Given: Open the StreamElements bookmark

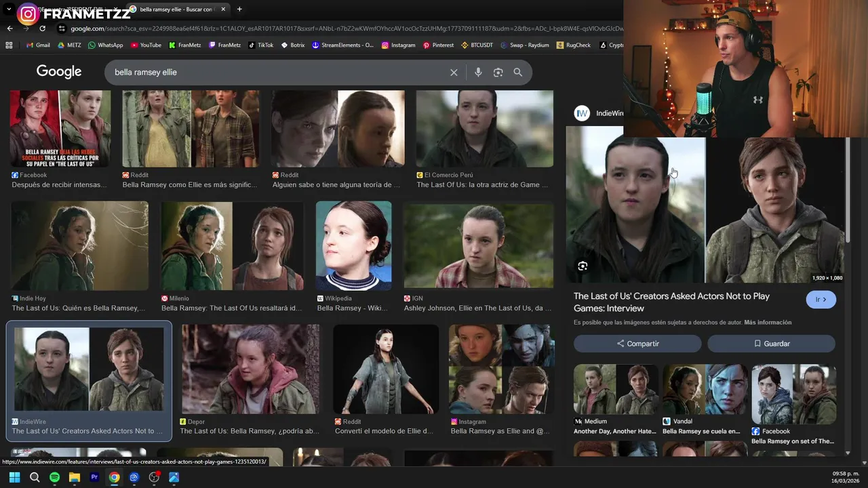Looking at the screenshot, I should (343, 45).
